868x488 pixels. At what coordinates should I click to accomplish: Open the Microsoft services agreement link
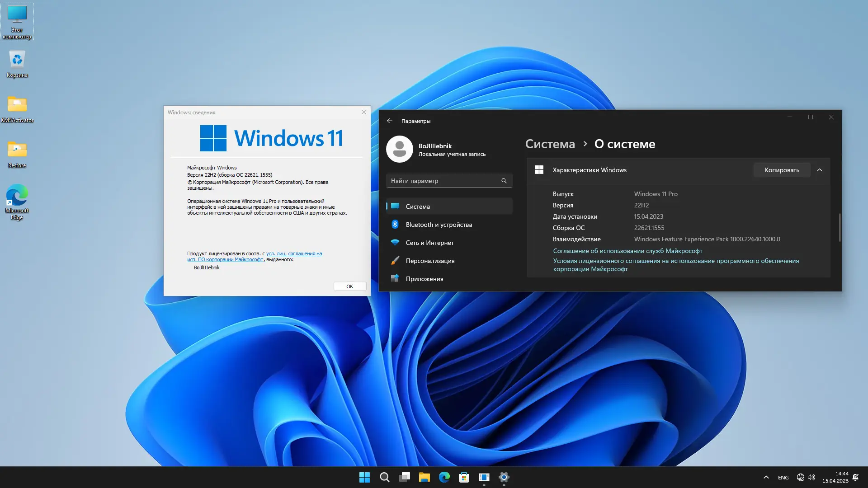click(x=627, y=251)
